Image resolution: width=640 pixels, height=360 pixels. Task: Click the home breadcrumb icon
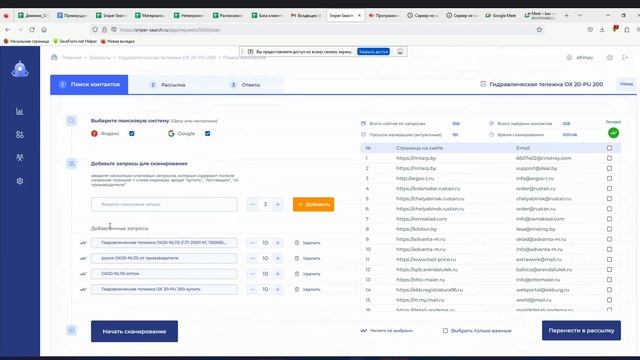[54, 57]
